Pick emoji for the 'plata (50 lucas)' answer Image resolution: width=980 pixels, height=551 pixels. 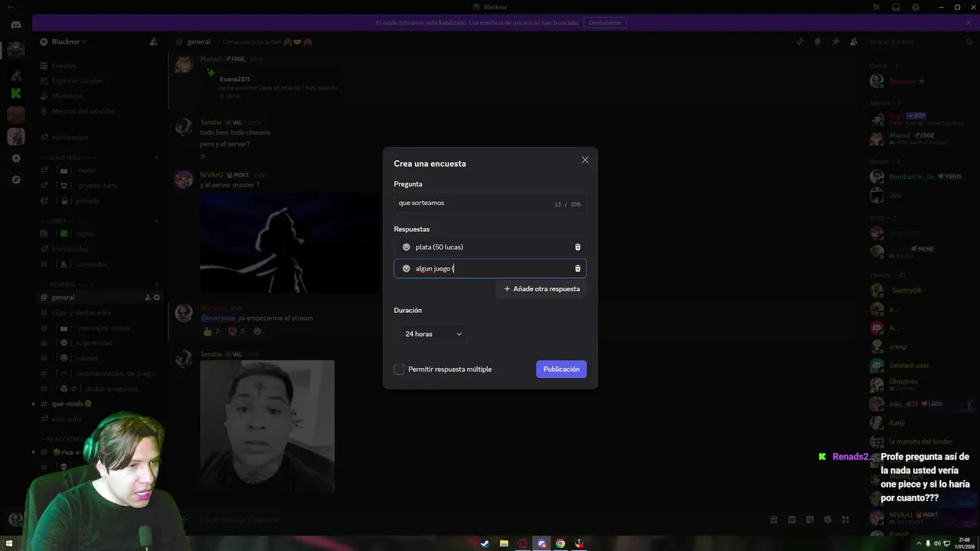[x=407, y=247]
